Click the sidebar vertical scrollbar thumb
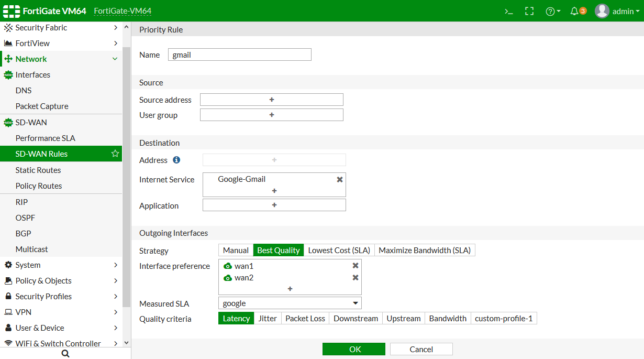The width and height of the screenshot is (644, 359). (126, 177)
